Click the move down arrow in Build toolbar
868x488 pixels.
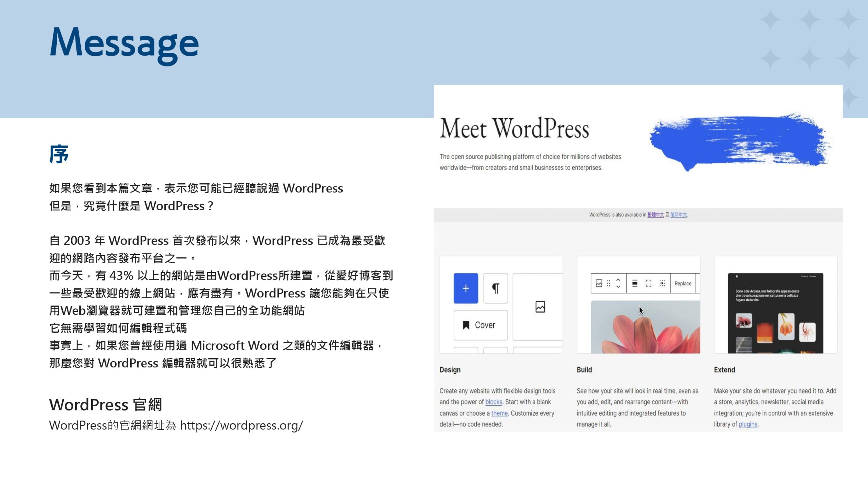tap(618, 287)
